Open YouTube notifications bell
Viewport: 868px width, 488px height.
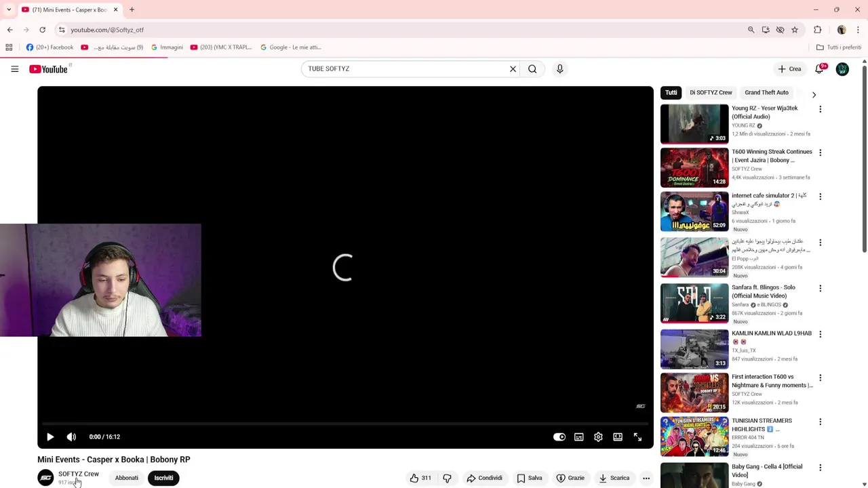pyautogui.click(x=820, y=68)
